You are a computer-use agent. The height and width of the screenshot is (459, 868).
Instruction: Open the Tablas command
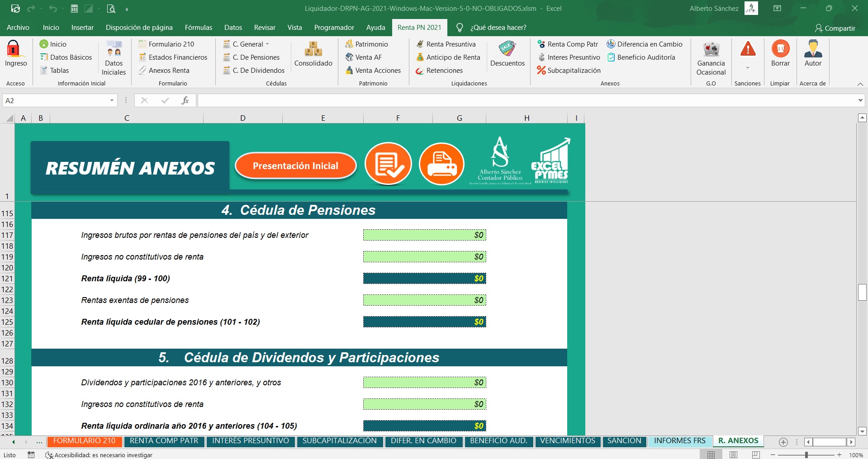click(54, 70)
